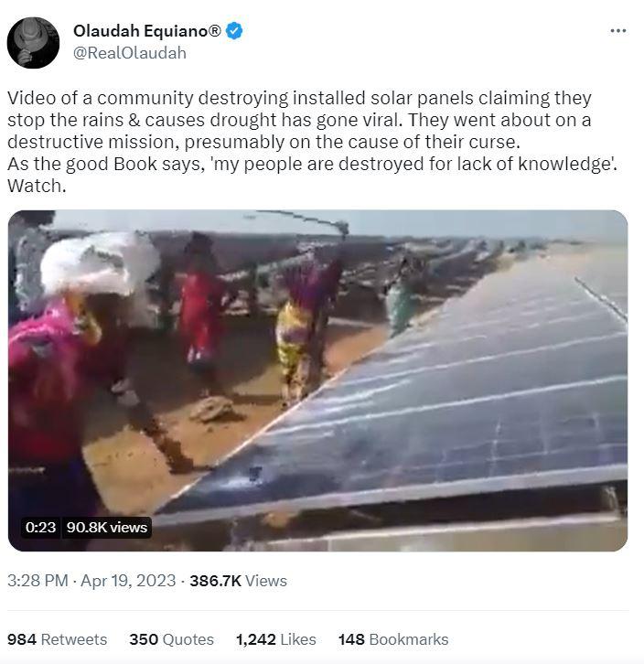Open the Olaudah Equiano display name
Image resolution: width=644 pixels, height=664 pixels.
click(x=147, y=31)
